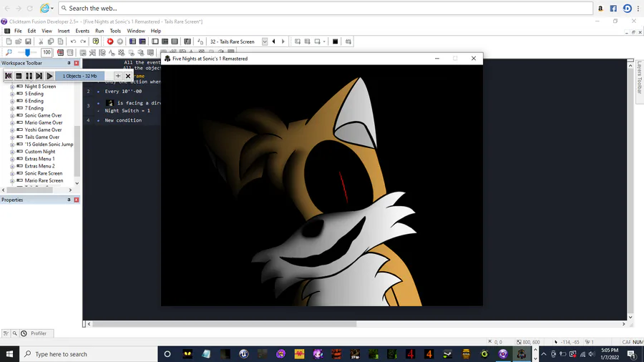Pause the running application in debugger
Viewport: 644px width, 362px height.
pyautogui.click(x=29, y=76)
